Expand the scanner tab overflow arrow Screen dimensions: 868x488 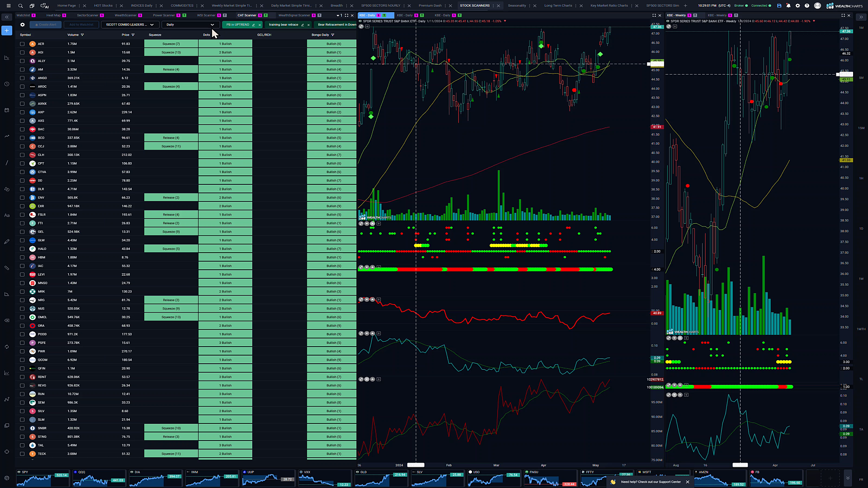click(x=338, y=15)
